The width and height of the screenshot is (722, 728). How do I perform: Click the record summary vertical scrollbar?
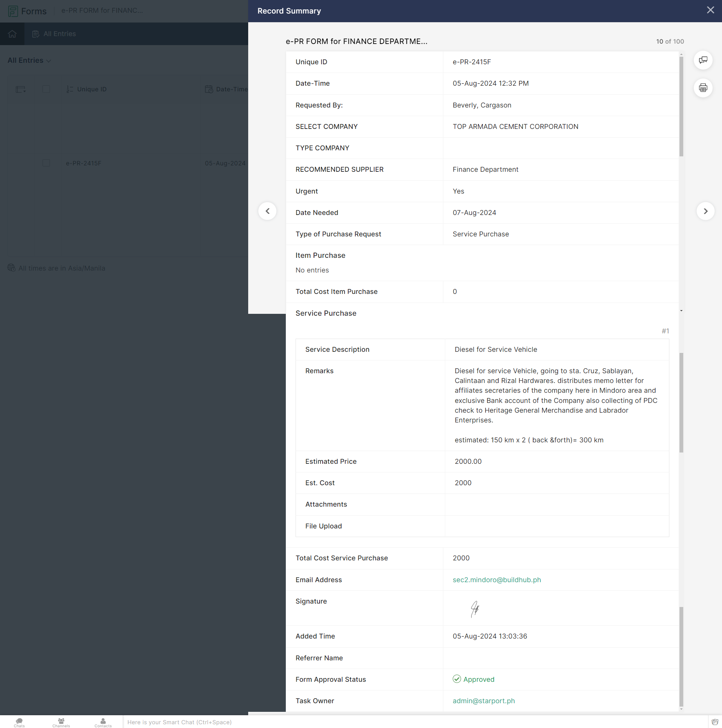coord(681,106)
